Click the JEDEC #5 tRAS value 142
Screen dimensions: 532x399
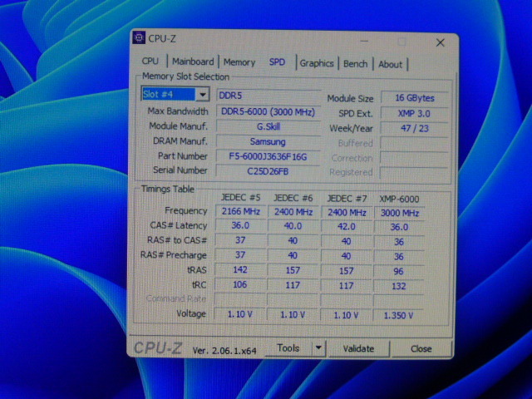[240, 270]
